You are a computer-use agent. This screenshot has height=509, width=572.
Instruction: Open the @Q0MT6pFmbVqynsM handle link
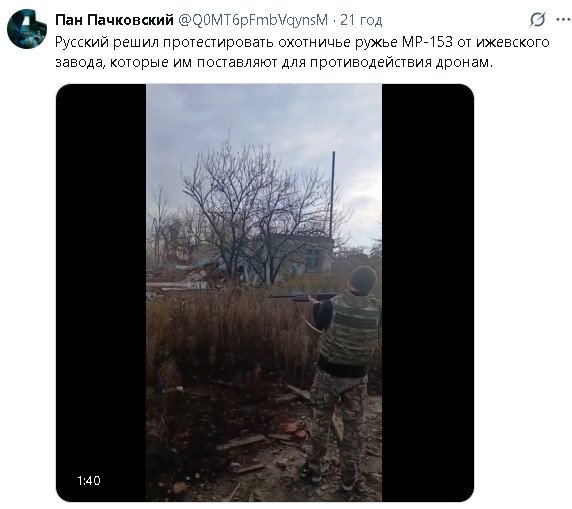pyautogui.click(x=253, y=20)
